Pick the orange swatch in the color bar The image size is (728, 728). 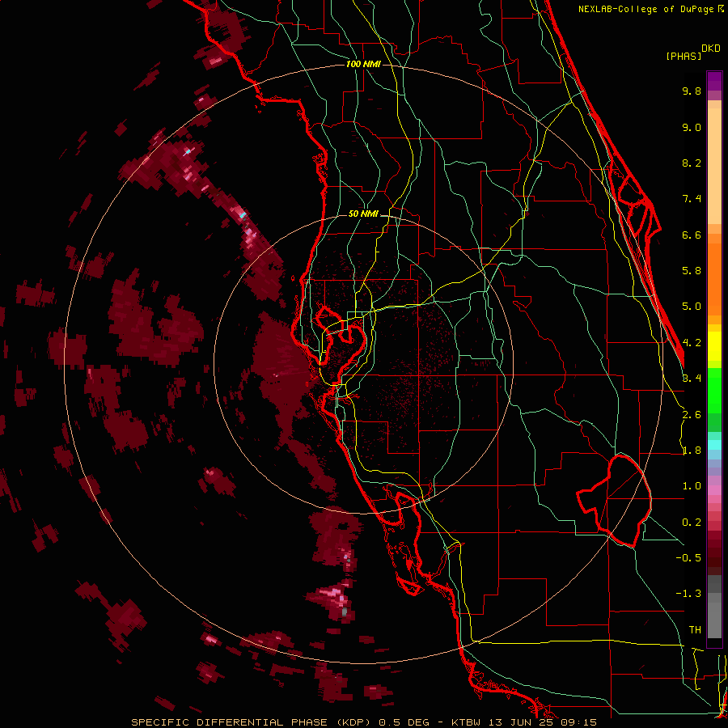(714, 278)
